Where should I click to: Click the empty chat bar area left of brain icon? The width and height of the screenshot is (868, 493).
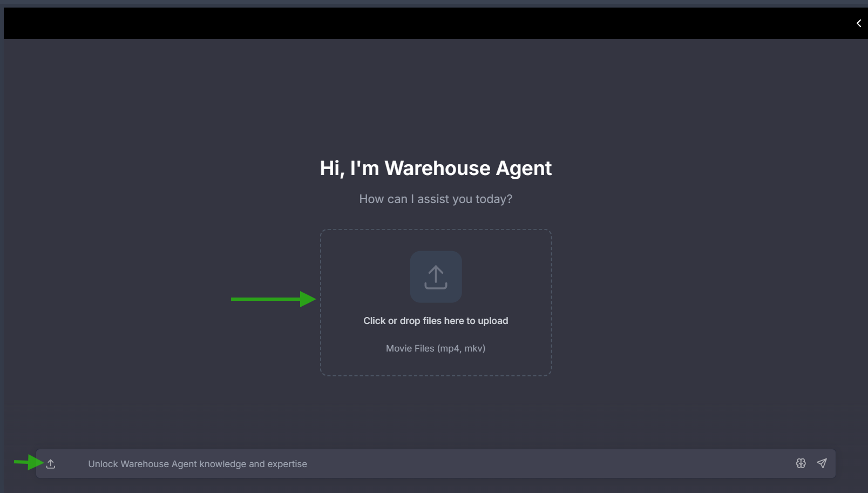(x=594, y=464)
